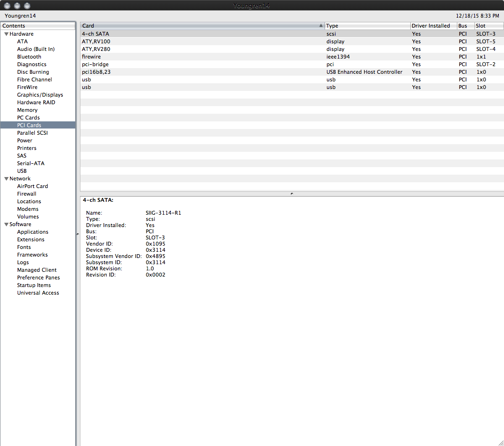Select SAS in the sidebar

[21, 156]
